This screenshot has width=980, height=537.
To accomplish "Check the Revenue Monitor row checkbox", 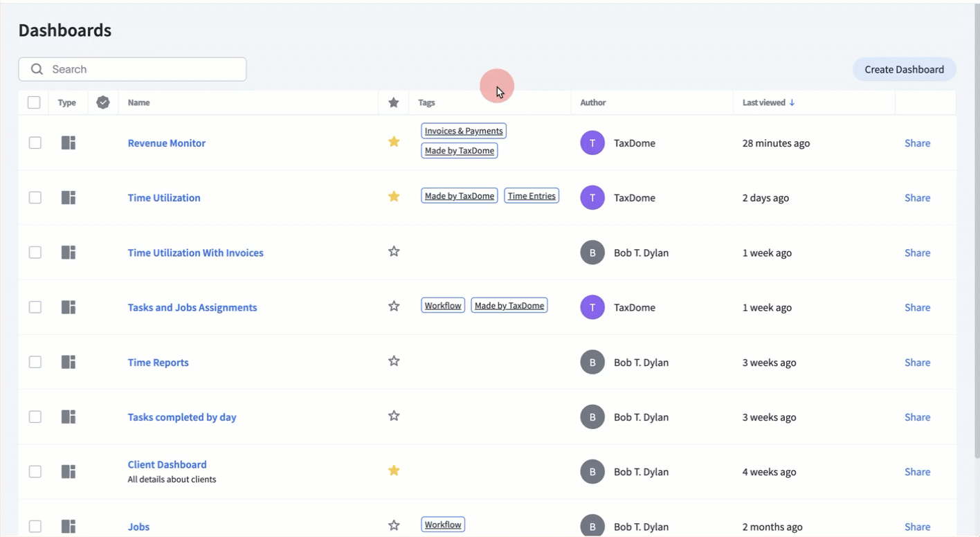I will pyautogui.click(x=35, y=143).
